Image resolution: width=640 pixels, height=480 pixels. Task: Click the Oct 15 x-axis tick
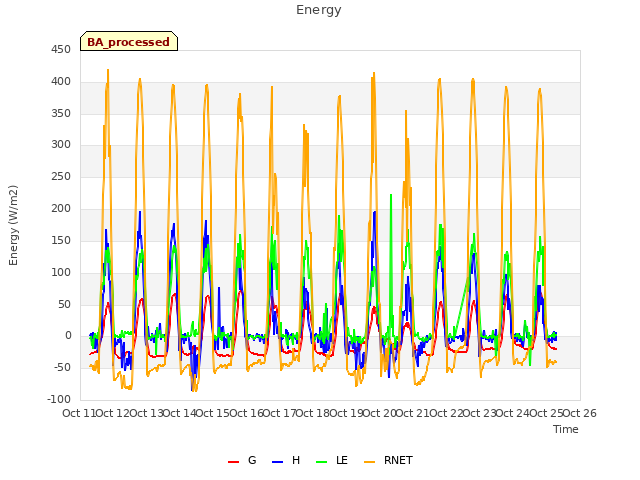213,413
